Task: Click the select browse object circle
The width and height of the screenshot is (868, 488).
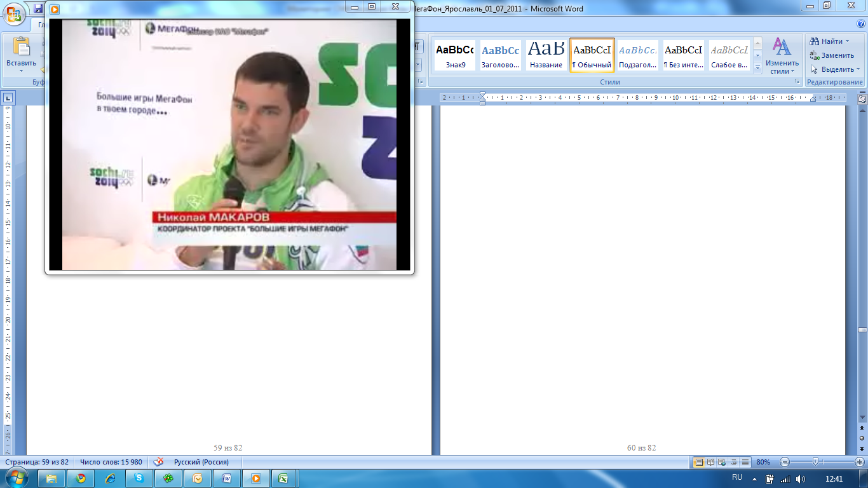Action: pos(862,438)
